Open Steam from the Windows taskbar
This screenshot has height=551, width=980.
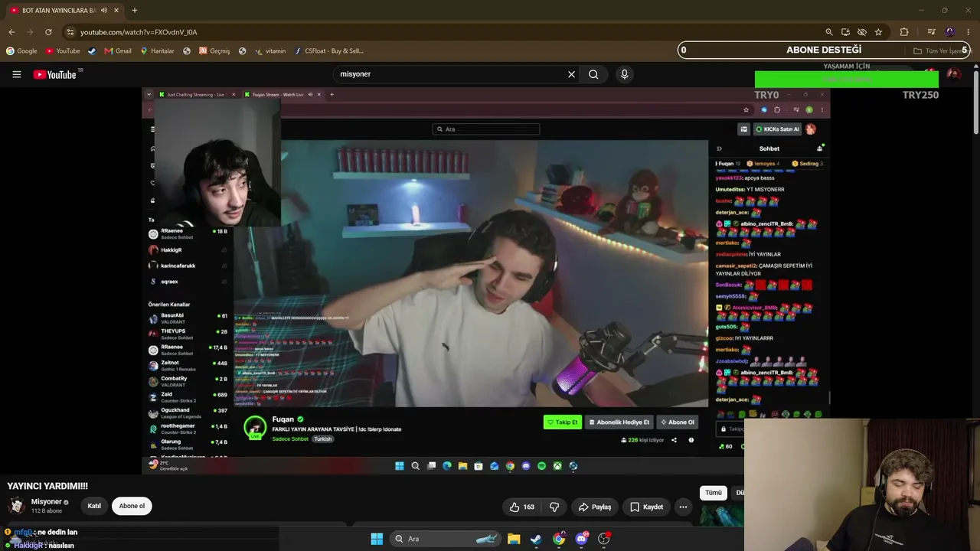(x=536, y=539)
